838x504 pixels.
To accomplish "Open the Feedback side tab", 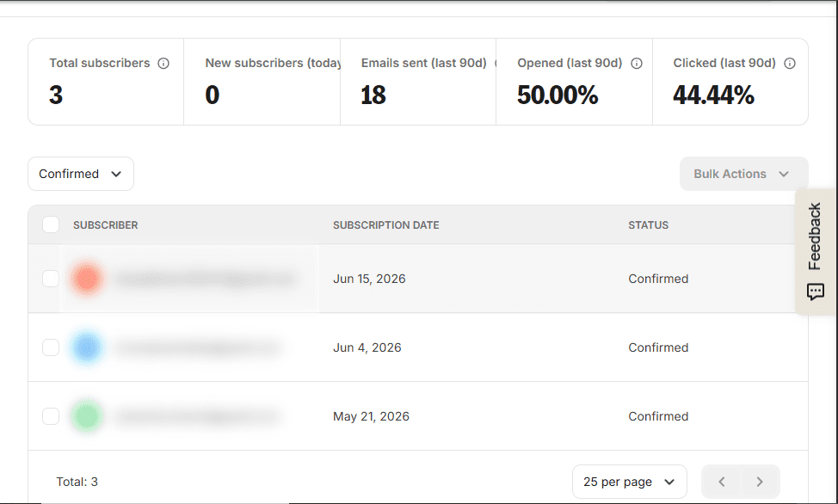I will pyautogui.click(x=816, y=252).
